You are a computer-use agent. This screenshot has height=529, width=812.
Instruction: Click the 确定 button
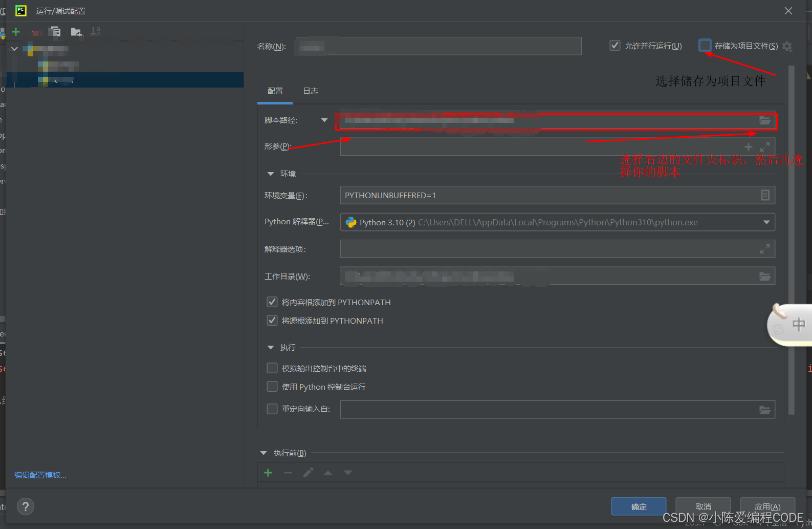[x=639, y=506]
